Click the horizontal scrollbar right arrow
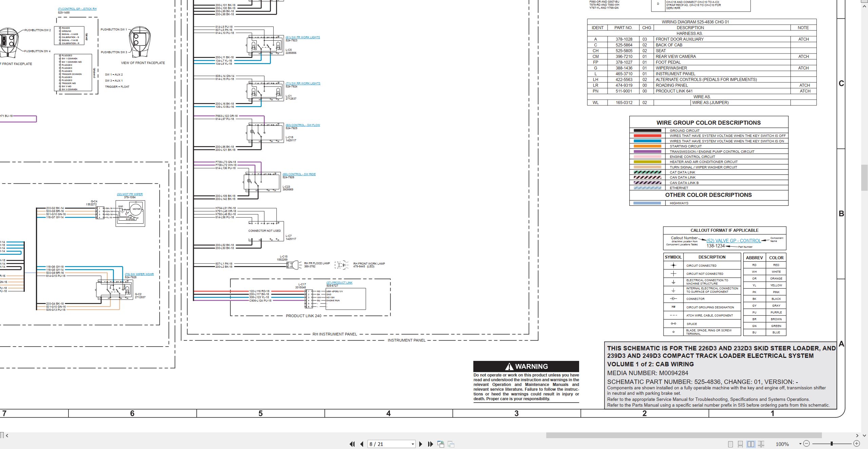 click(857, 435)
